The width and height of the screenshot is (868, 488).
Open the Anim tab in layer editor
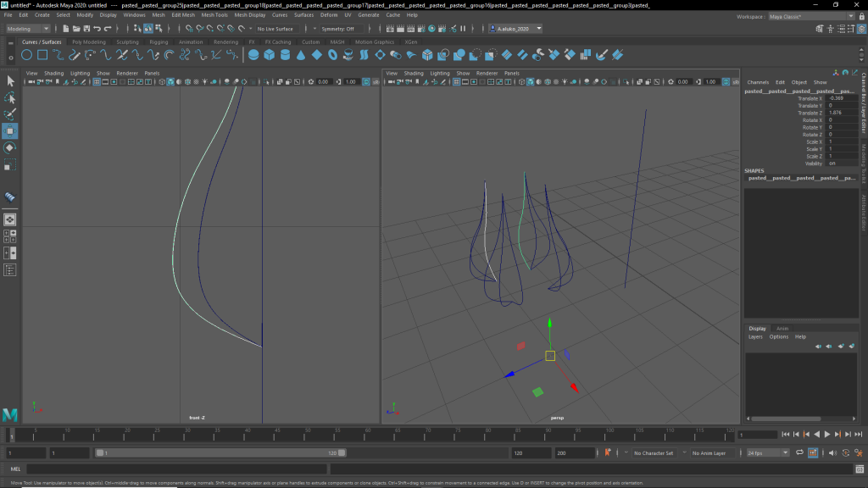coord(782,329)
